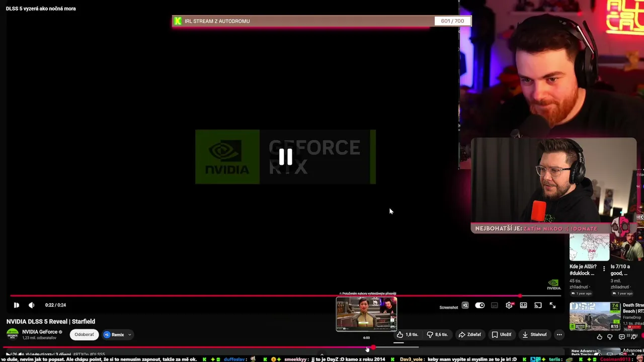Toggle the autoplay switch in player controls

pyautogui.click(x=480, y=305)
